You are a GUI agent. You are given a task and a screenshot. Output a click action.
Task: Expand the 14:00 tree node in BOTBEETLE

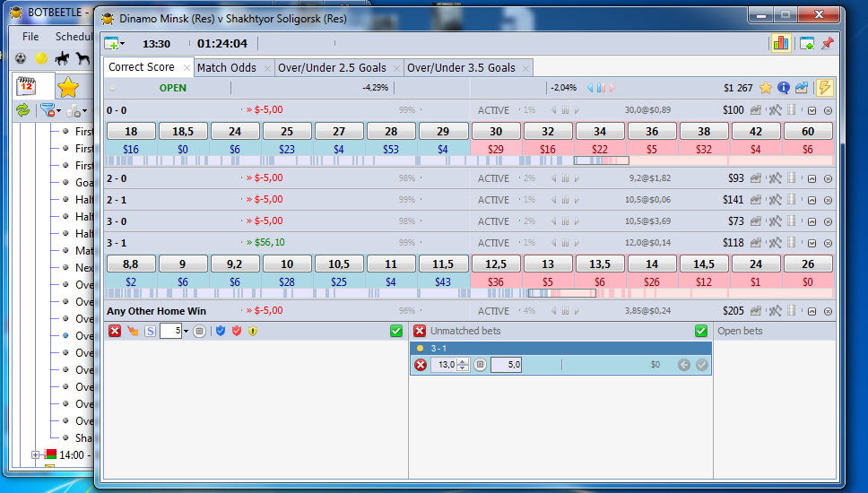(36, 454)
